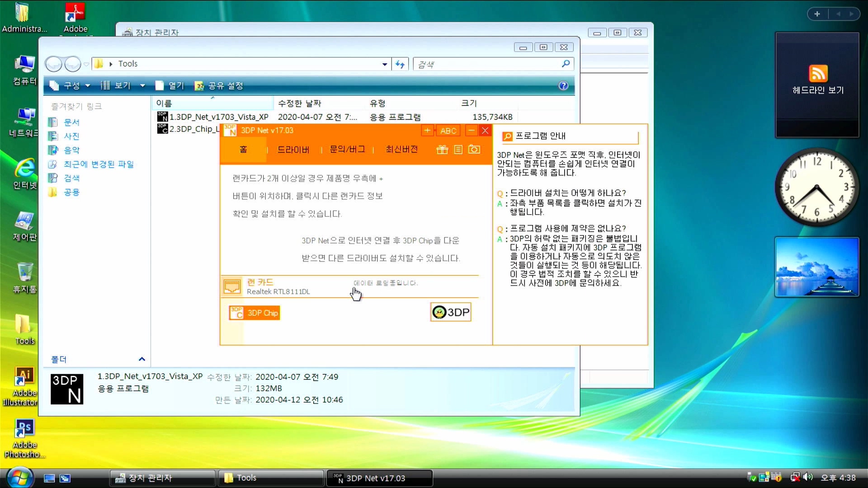Click the Explorer help question mark icon
Viewport: 868px width, 488px height.
[x=563, y=86]
